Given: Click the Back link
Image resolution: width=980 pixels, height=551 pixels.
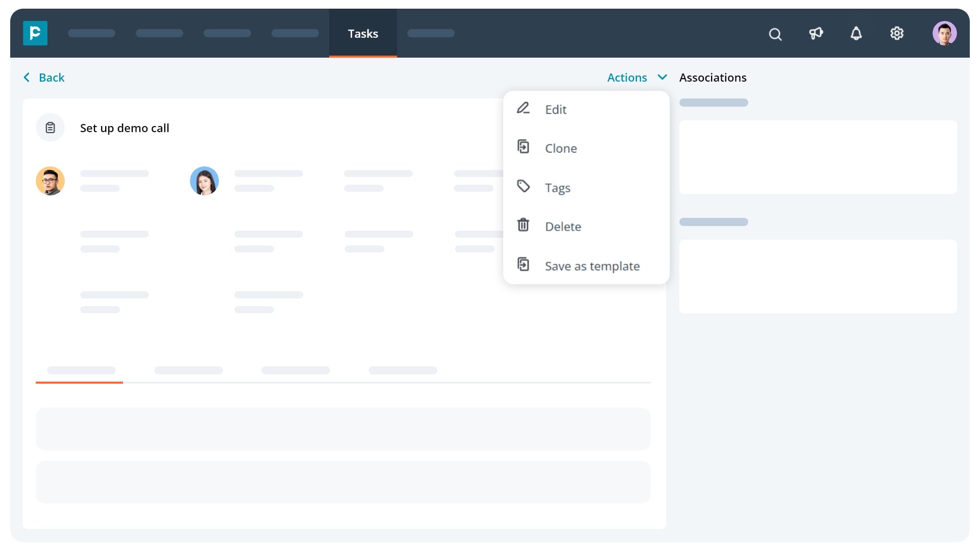Looking at the screenshot, I should [x=51, y=77].
